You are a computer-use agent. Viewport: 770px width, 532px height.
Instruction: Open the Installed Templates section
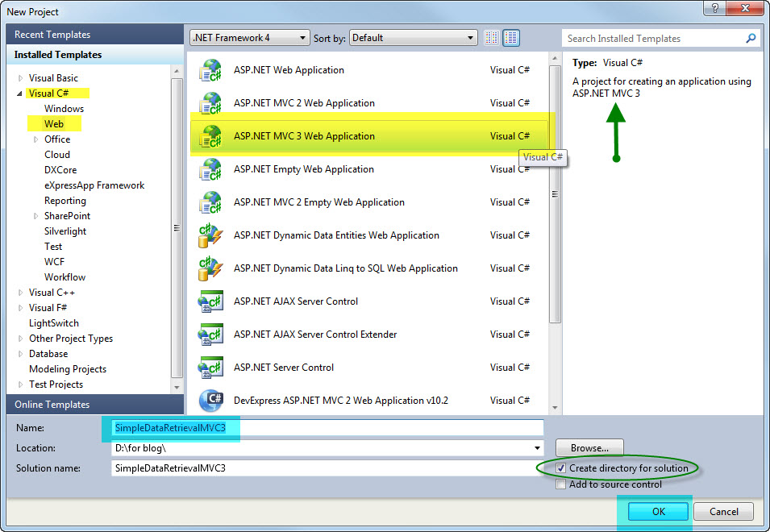pos(95,55)
